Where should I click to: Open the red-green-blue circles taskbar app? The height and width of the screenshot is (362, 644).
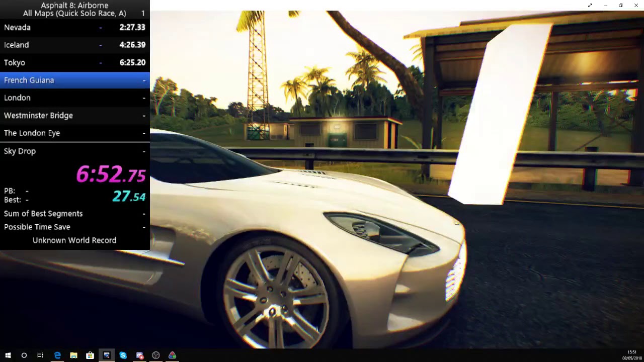click(172, 355)
